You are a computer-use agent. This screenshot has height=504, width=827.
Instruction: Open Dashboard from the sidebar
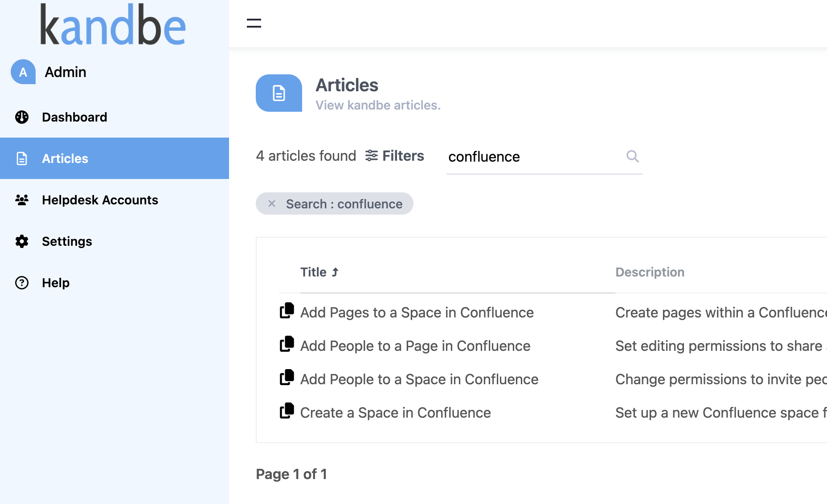click(x=74, y=117)
